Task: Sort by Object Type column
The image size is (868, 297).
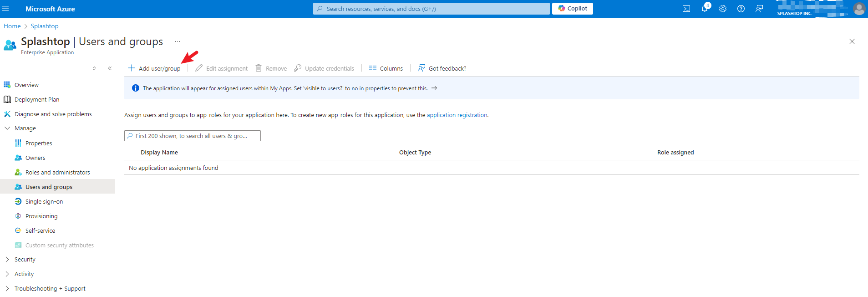Action: (415, 153)
